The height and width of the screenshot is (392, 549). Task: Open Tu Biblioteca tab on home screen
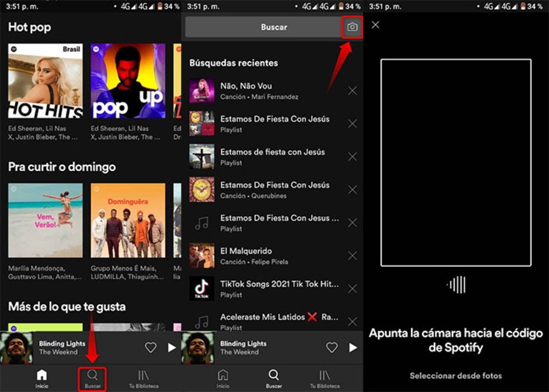144,379
